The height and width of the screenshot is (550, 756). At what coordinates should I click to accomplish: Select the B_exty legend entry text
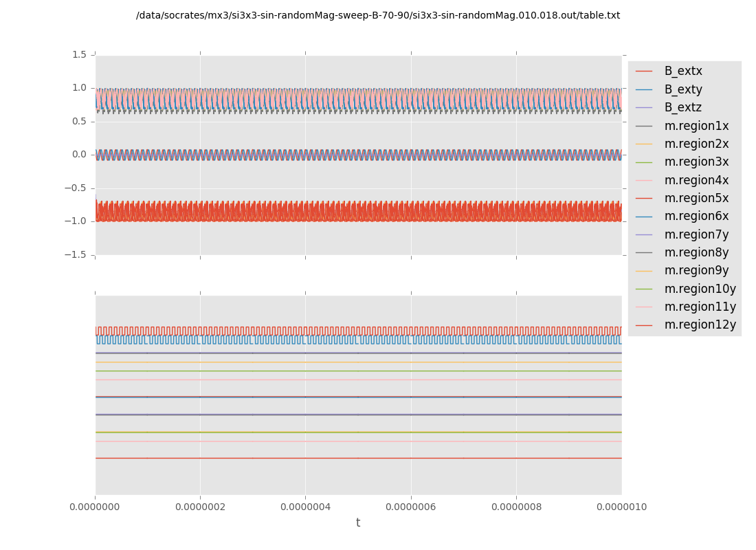[682, 89]
